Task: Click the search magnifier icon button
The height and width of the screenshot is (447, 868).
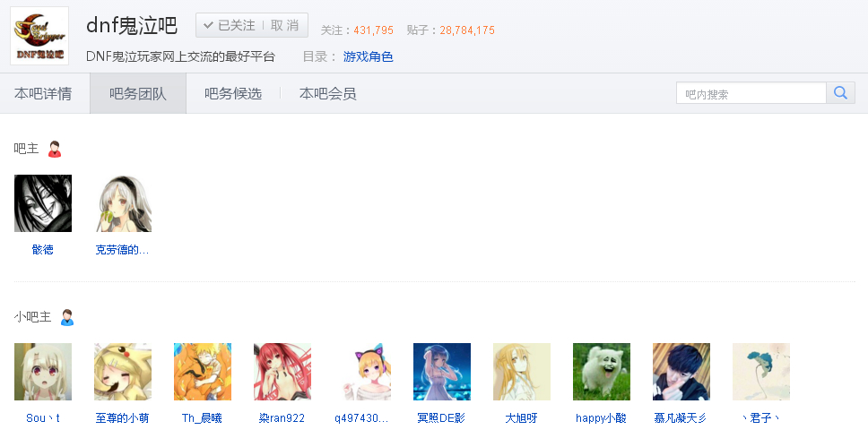Action: (x=840, y=93)
